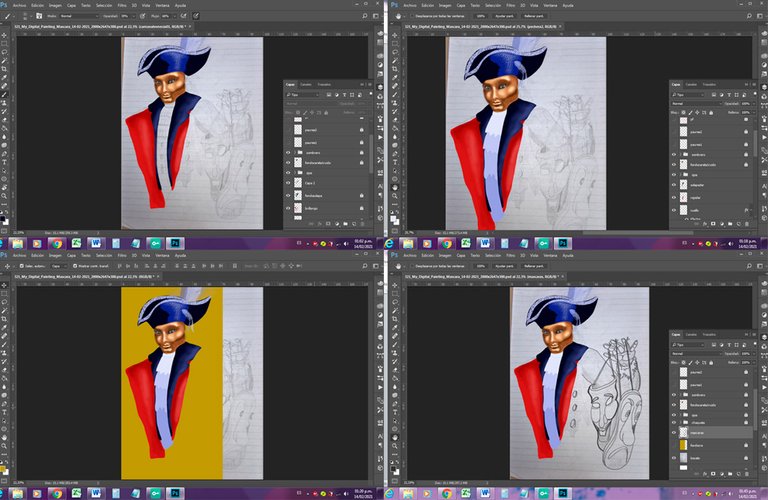Select the Move tool in top-left window
The height and width of the screenshot is (500, 768).
[x=4, y=35]
